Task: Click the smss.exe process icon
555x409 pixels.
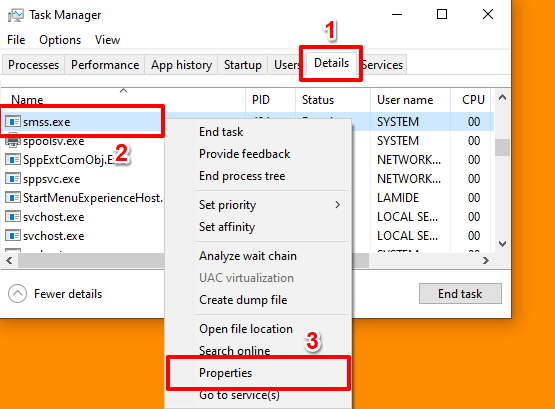Action: [13, 122]
